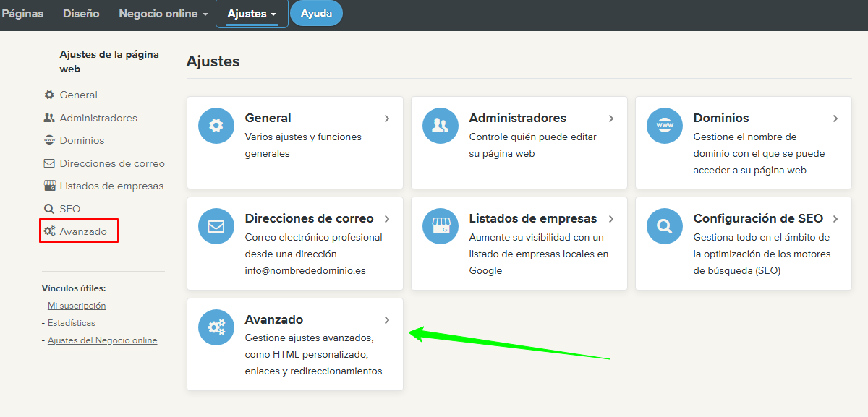This screenshot has height=417, width=868.
Task: Click the round magnifier icon on Configuración de SEO card
Action: (x=665, y=226)
